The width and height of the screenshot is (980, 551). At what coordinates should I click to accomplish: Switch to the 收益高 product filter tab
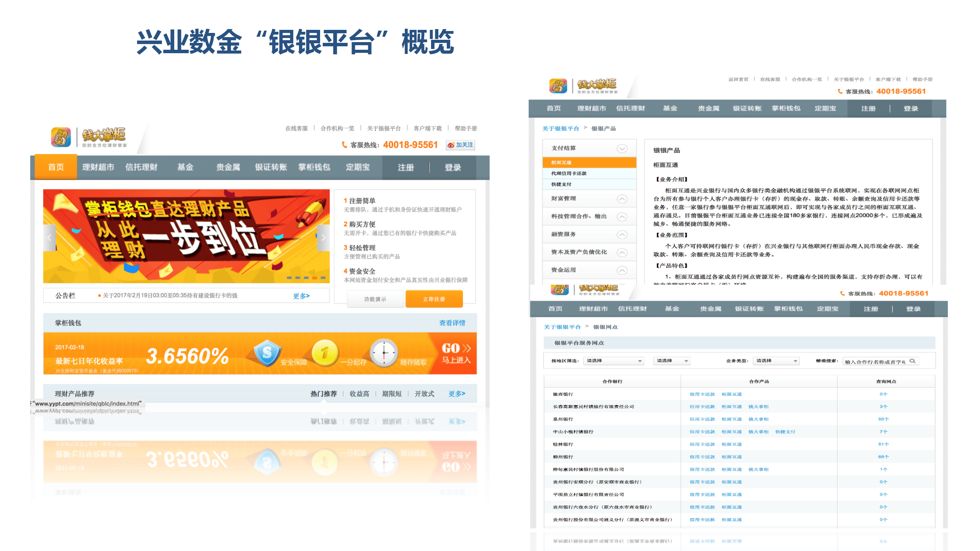tap(359, 394)
